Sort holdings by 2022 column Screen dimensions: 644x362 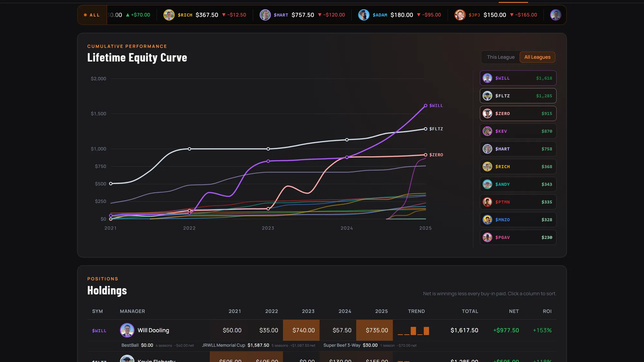tap(271, 311)
